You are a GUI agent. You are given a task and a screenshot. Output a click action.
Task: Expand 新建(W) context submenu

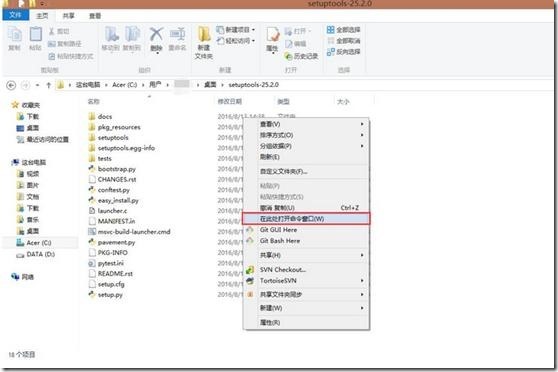pos(306,308)
